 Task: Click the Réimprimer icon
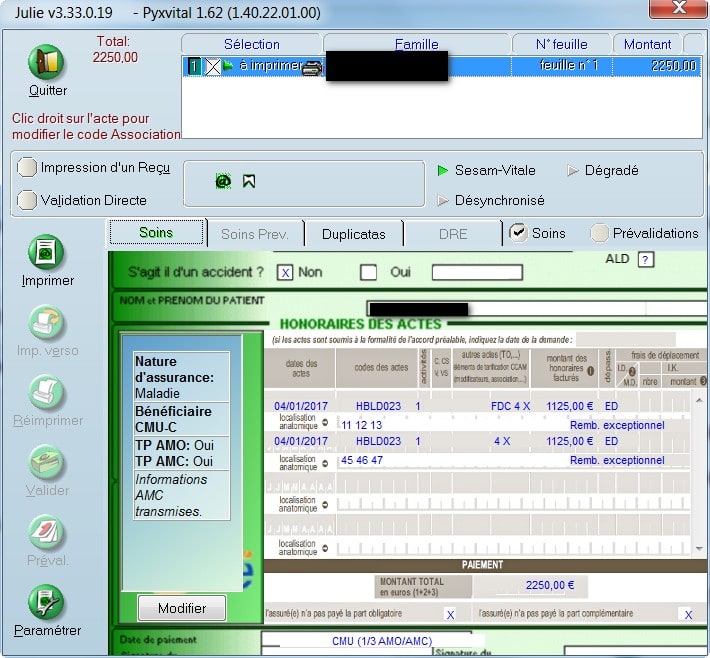(x=47, y=393)
